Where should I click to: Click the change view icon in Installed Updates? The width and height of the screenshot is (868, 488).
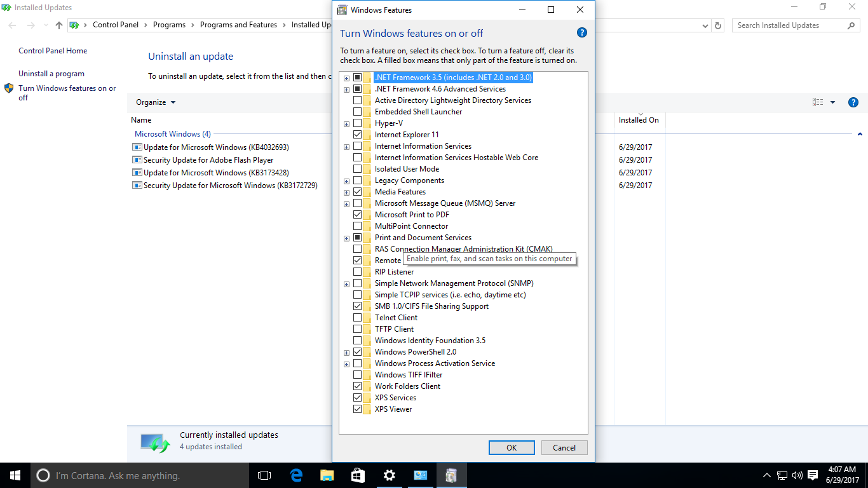[x=818, y=102]
